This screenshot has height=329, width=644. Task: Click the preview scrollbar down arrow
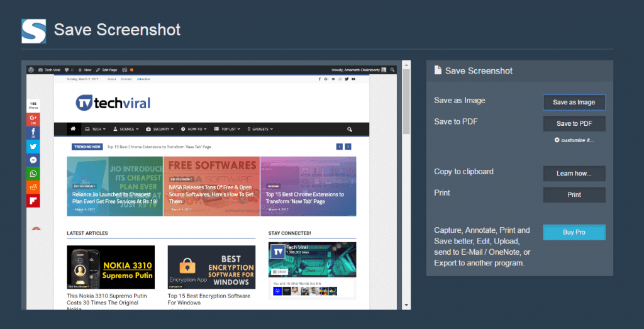click(406, 305)
